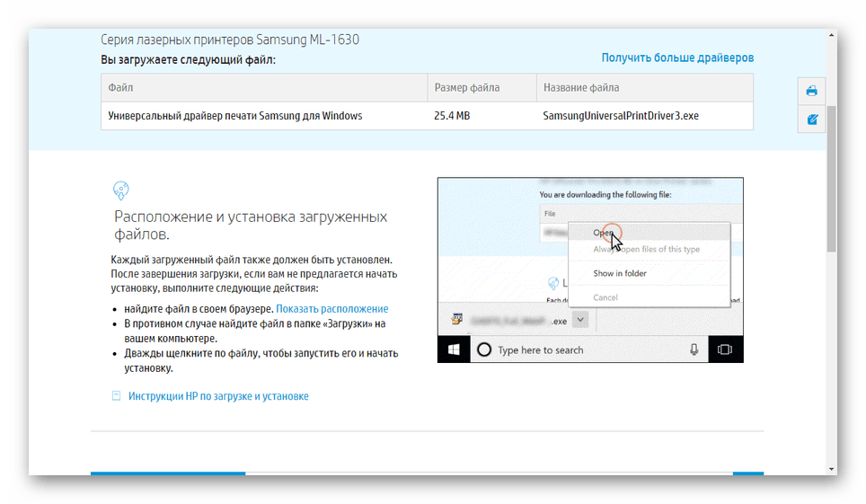
Task: Click the document icon beside HP instructions link
Action: [116, 395]
